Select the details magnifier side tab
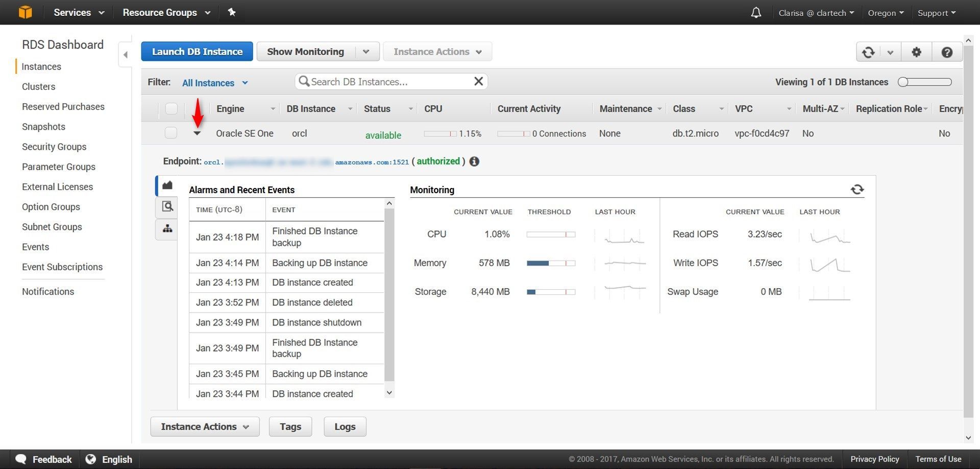Image resolution: width=980 pixels, height=469 pixels. [x=167, y=207]
